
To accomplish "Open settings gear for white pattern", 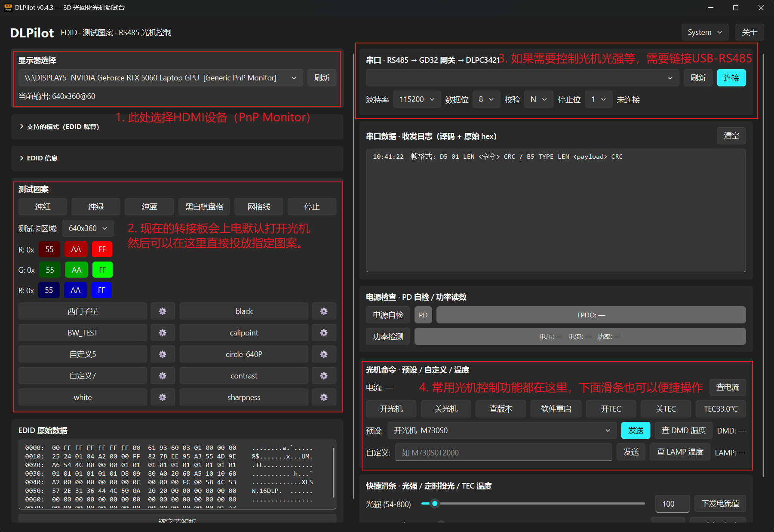I will (163, 397).
